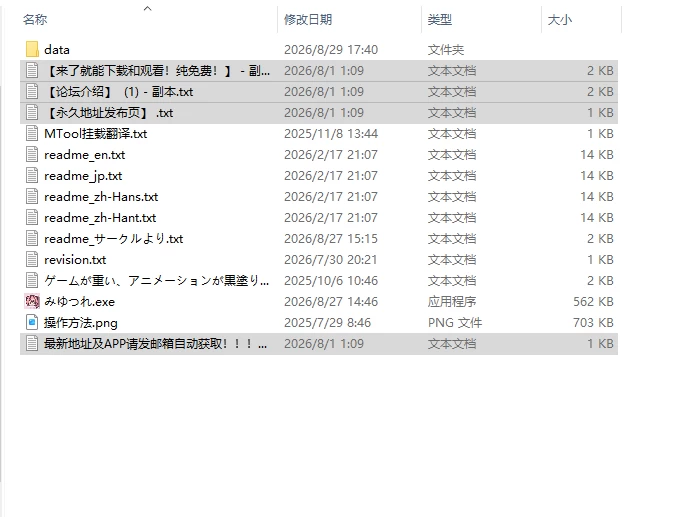Select file name MTool挂载翻译.txt
The image size is (689, 517).
pyautogui.click(x=96, y=134)
